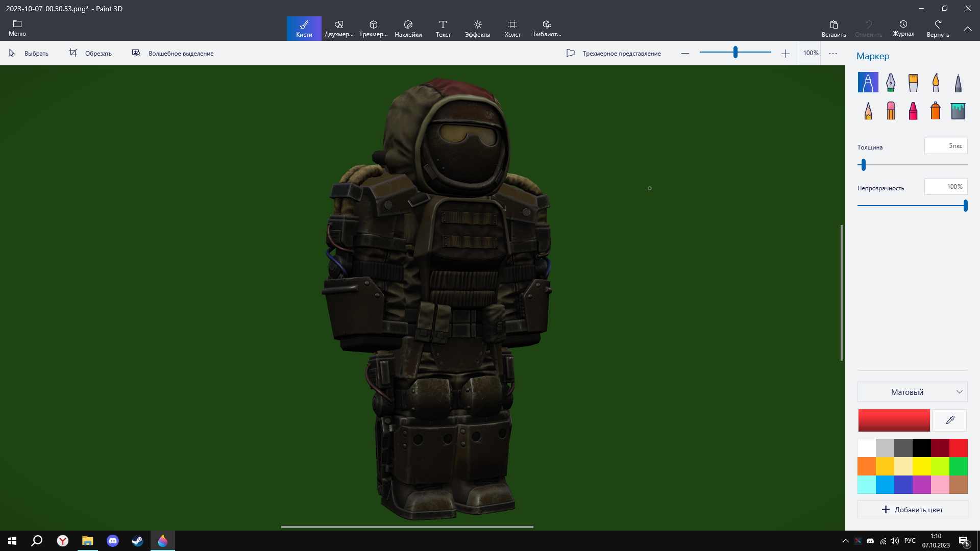Click Добавить цвет add color button
The width and height of the screenshot is (980, 551).
point(913,509)
